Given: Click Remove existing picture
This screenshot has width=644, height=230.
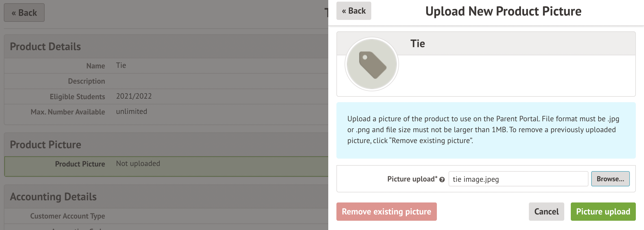Looking at the screenshot, I should coord(387,212).
